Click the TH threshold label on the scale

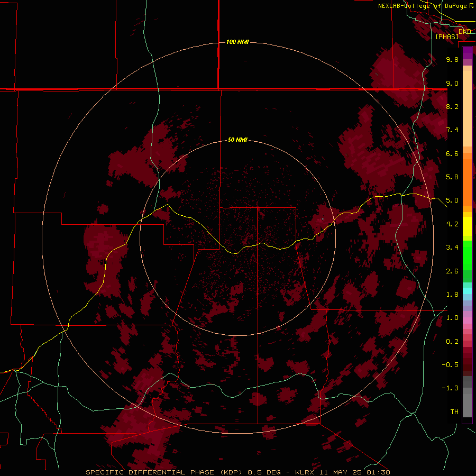[x=454, y=412]
